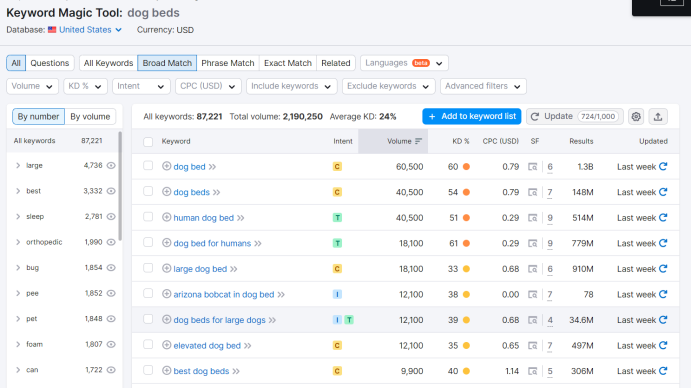Open Languages beta dropdown
The width and height of the screenshot is (692, 389).
tap(404, 63)
